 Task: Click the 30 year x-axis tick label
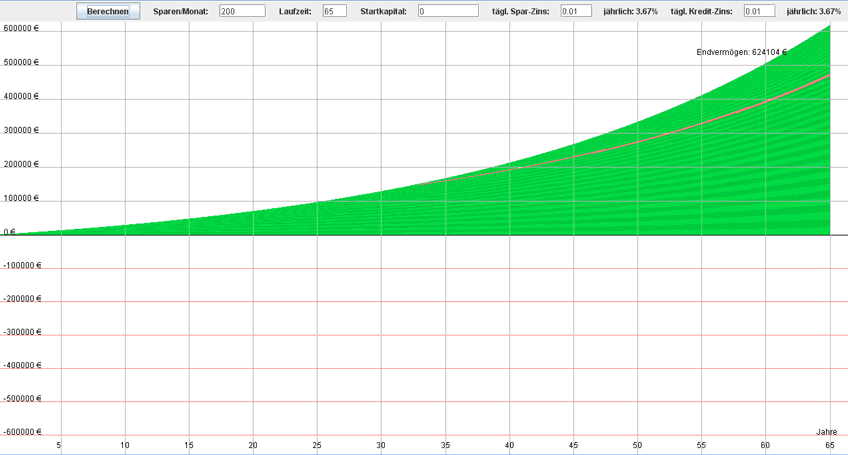(381, 445)
